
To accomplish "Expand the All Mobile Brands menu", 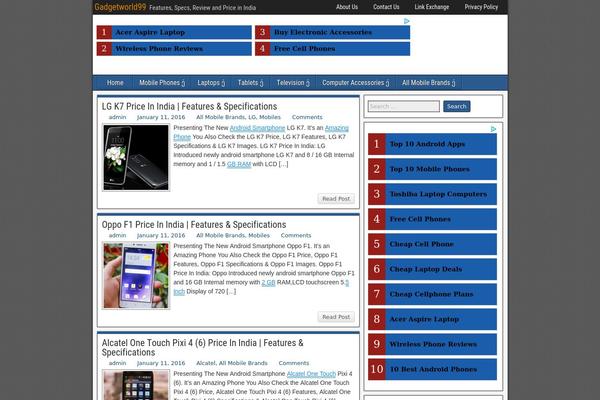I will tap(429, 83).
